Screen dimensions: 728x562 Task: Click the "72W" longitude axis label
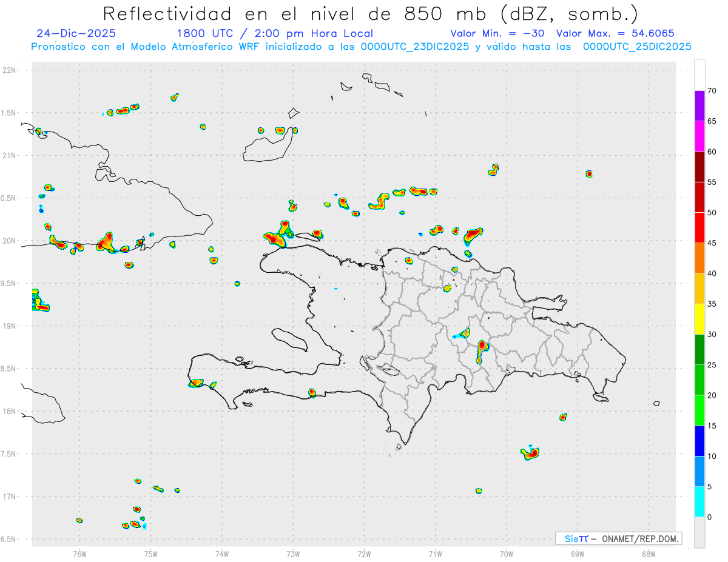click(364, 554)
